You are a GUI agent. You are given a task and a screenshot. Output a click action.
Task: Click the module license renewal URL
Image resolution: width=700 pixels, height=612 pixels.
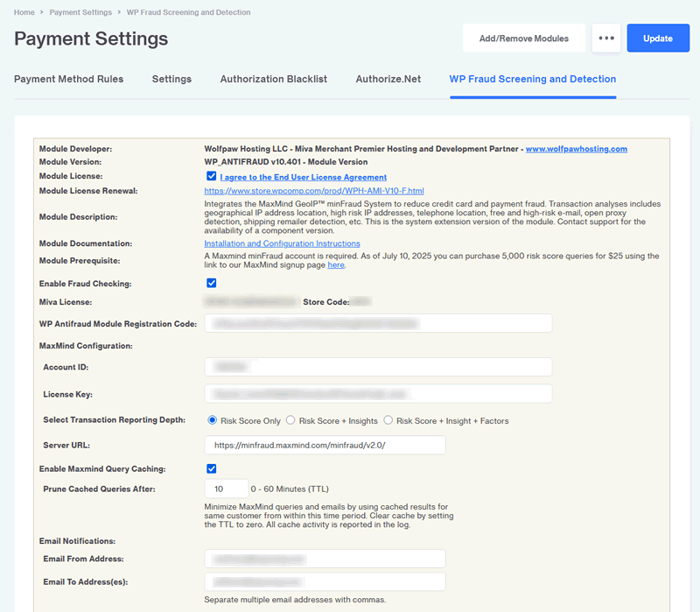[x=313, y=191]
